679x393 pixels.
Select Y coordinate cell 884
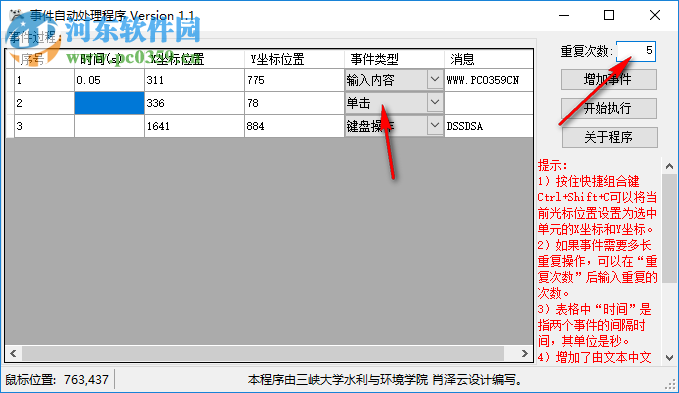294,126
